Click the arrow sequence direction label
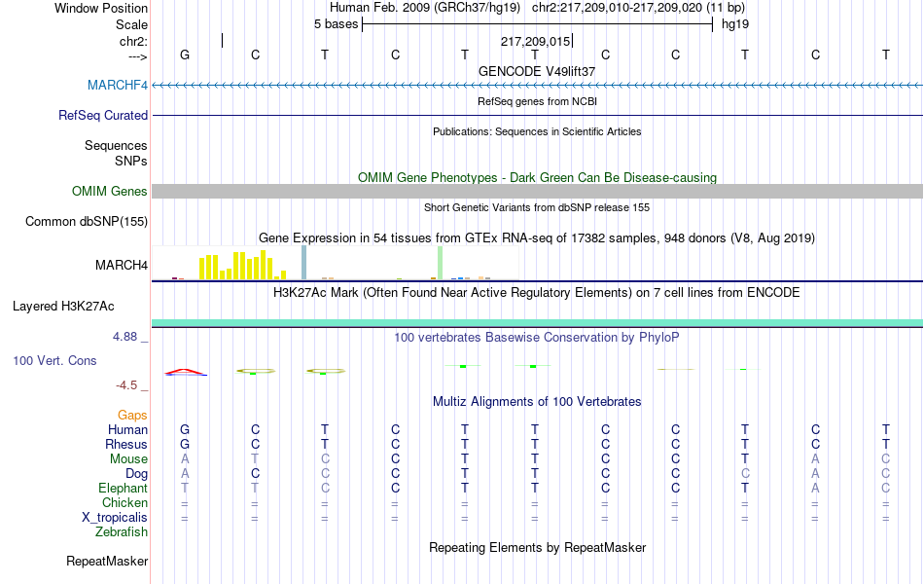The image size is (924, 584). tap(137, 56)
